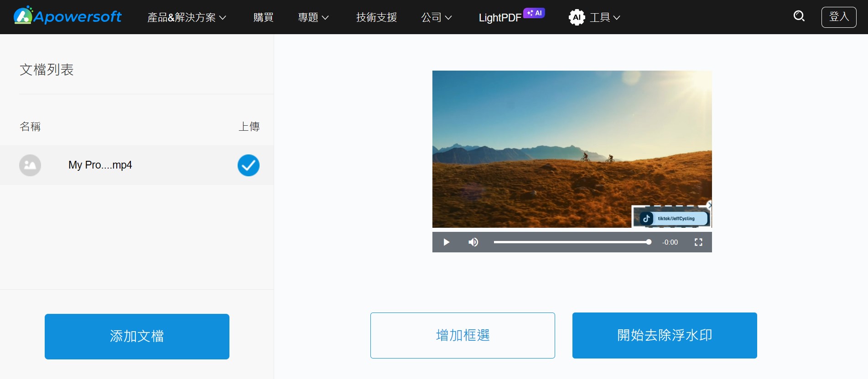
Task: Click the 增加框選 button
Action: (463, 335)
